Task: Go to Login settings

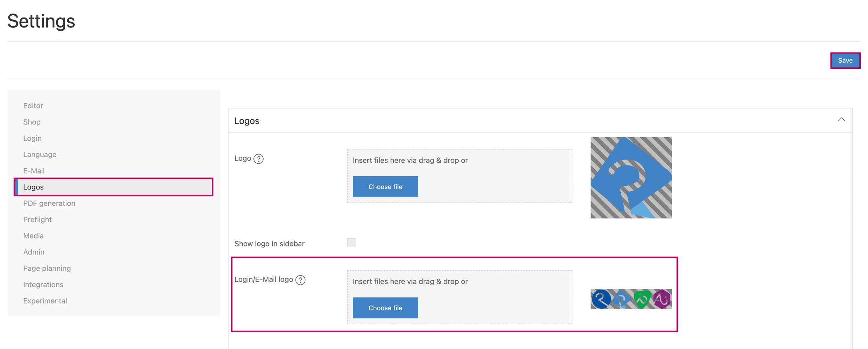Action: [32, 138]
